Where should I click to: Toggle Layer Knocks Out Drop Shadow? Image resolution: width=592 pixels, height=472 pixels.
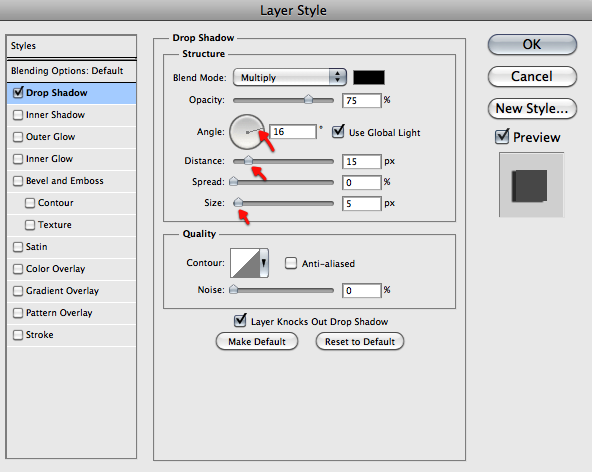[240, 321]
